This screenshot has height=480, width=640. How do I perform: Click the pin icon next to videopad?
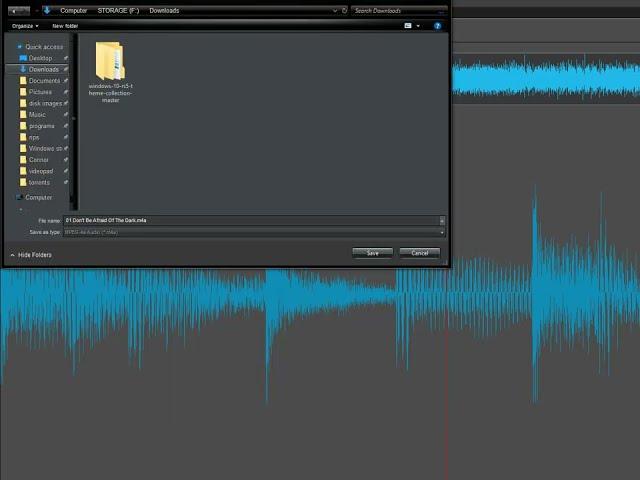pyautogui.click(x=66, y=171)
